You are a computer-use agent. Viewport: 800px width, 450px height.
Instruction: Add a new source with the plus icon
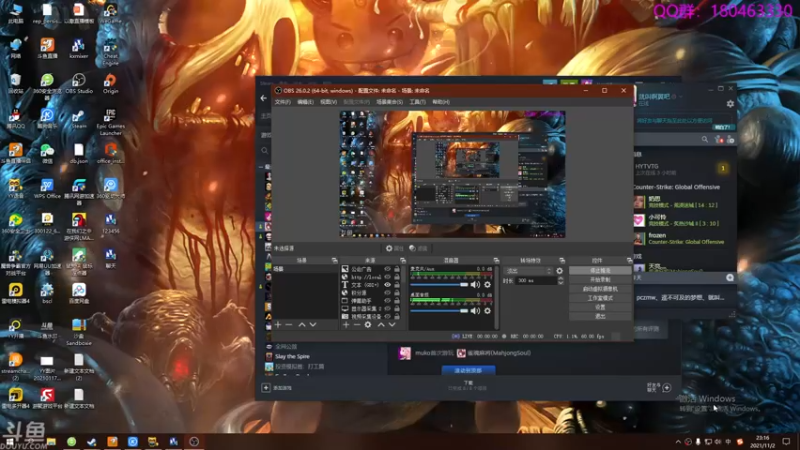point(346,324)
